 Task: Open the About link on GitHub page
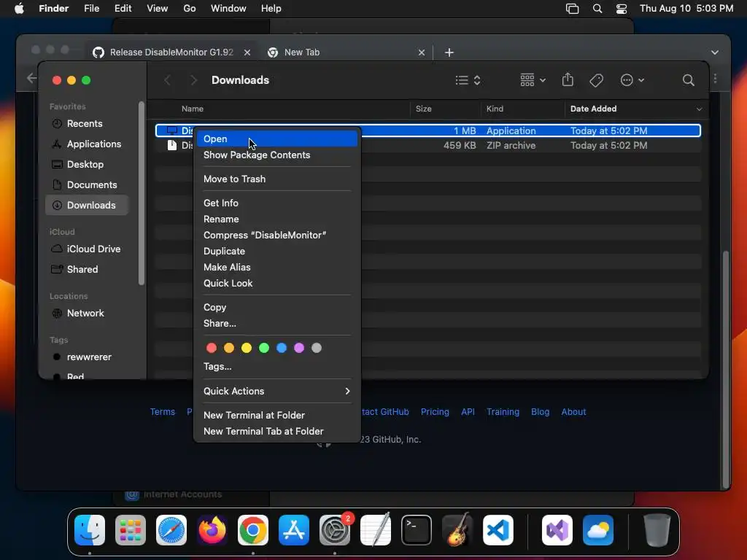click(573, 412)
